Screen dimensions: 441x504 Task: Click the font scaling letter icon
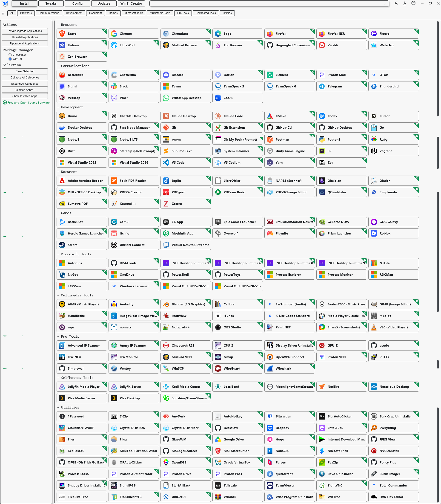pyautogui.click(x=405, y=3)
